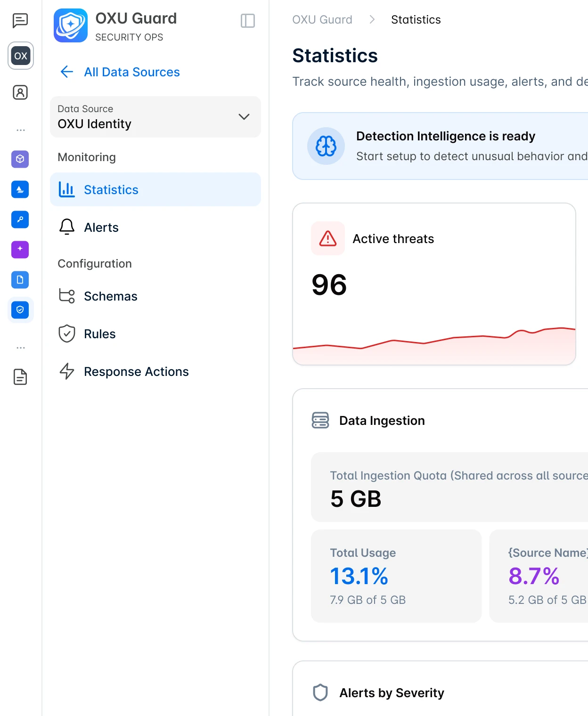588x716 pixels.
Task: Open the chat messages icon in the left rail
Action: 20,21
